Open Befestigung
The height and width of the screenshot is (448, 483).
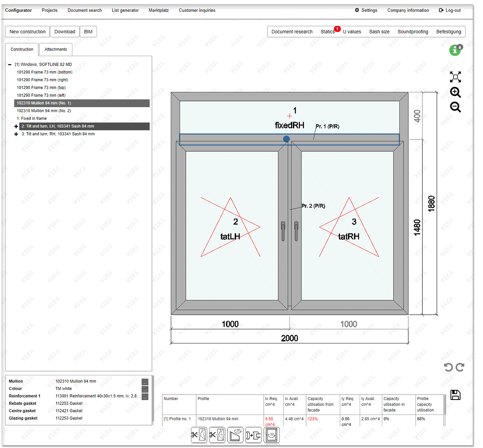pos(448,32)
